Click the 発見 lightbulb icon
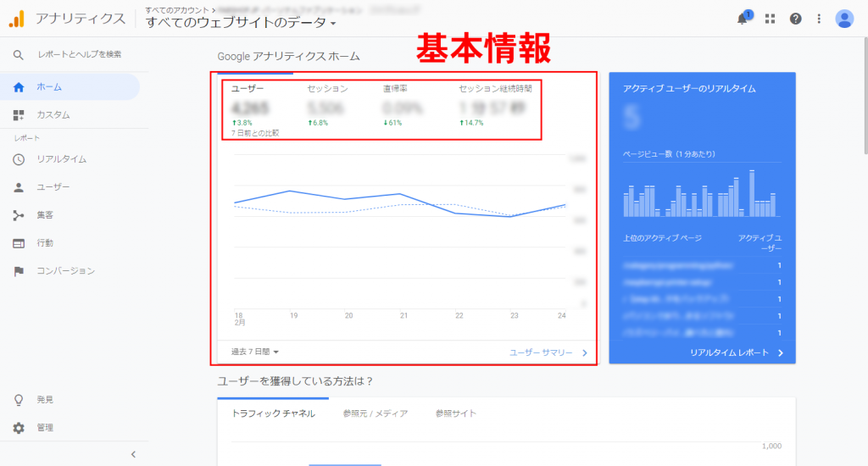868x466 pixels. [19, 400]
